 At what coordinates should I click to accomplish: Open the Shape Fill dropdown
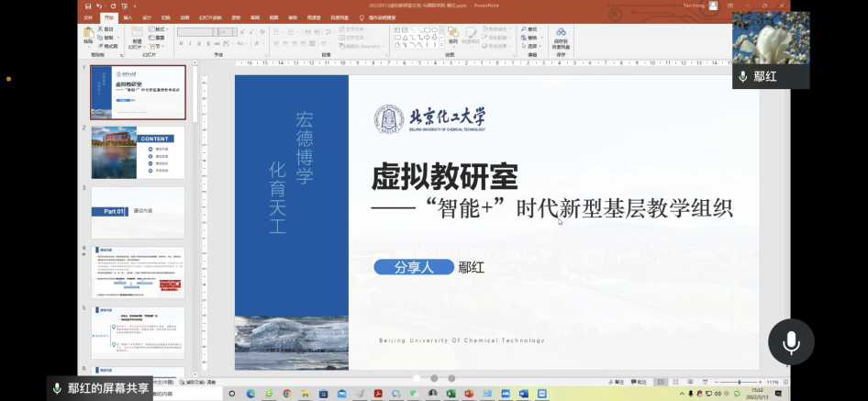pyautogui.click(x=496, y=28)
